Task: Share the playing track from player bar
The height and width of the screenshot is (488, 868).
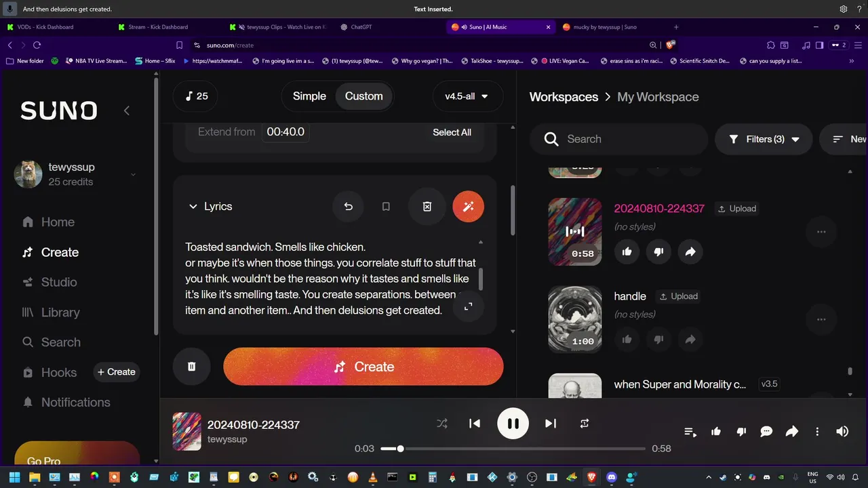Action: [791, 432]
